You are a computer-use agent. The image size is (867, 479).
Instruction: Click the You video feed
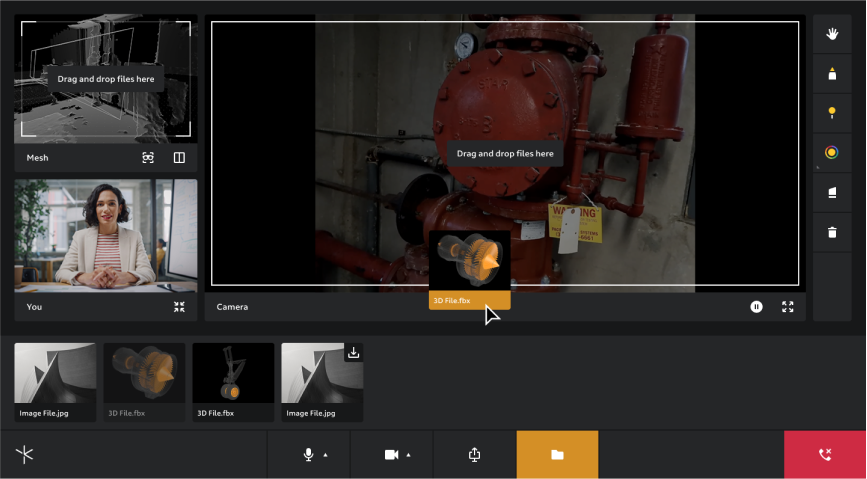tap(106, 236)
